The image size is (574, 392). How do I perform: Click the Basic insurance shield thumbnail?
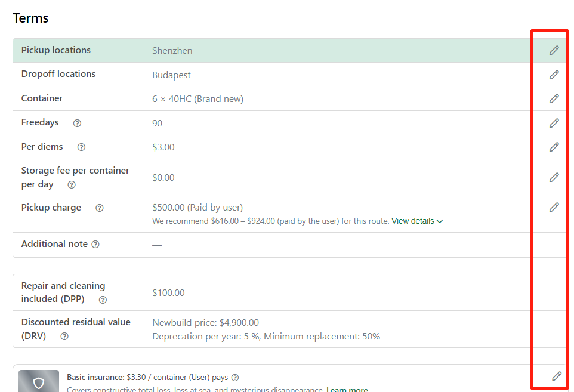click(39, 382)
